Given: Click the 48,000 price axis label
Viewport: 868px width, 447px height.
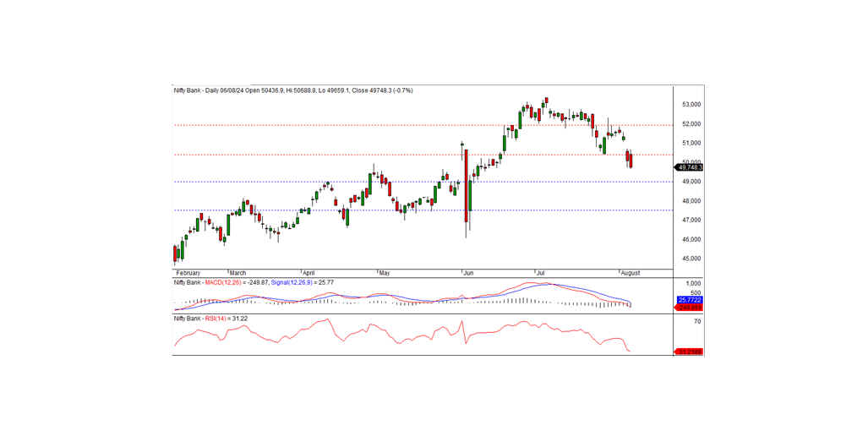Looking at the screenshot, I should [692, 201].
